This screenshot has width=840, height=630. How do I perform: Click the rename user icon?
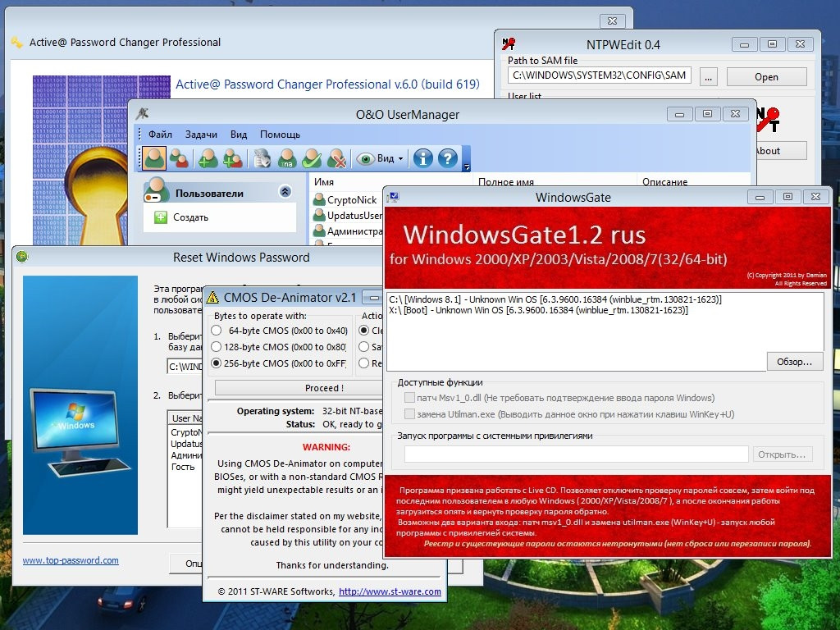click(287, 158)
